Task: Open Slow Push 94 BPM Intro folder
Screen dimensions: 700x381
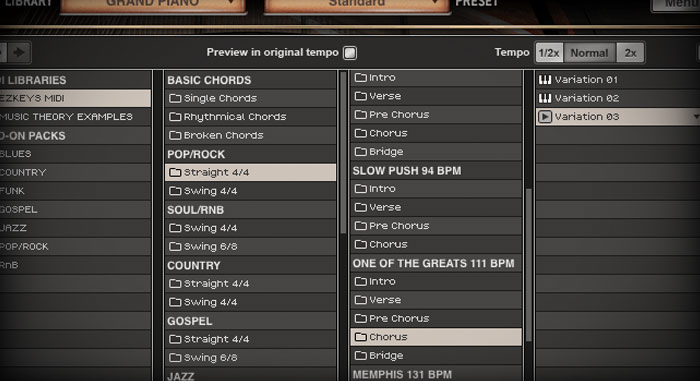Action: [x=436, y=189]
